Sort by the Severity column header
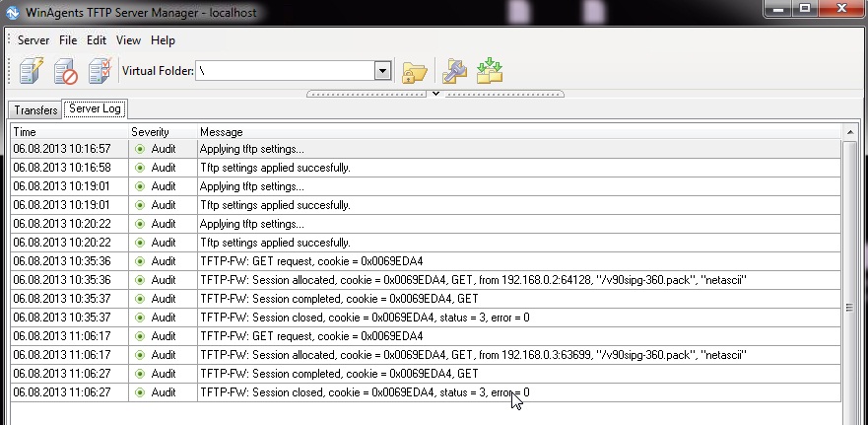The height and width of the screenshot is (425, 868). (x=163, y=132)
